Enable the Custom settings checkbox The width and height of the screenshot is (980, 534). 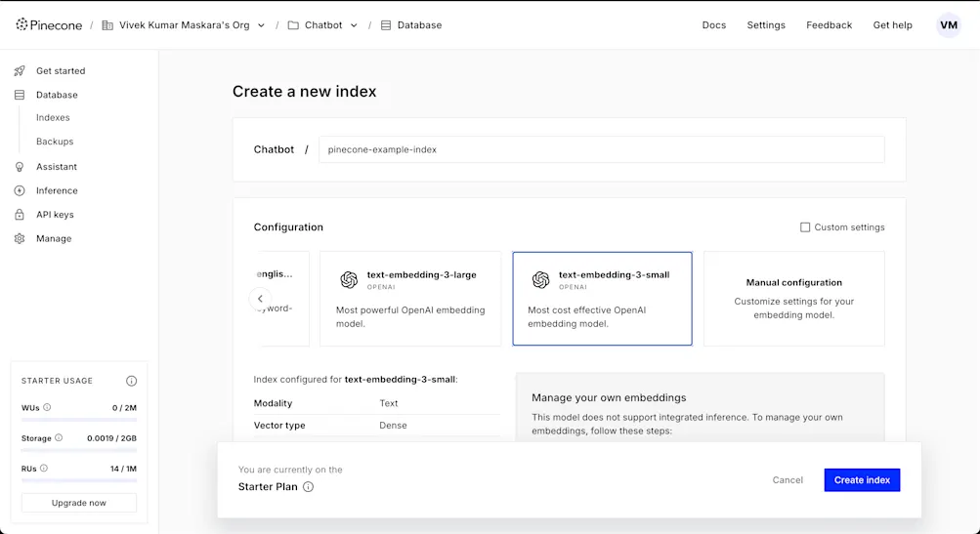point(805,227)
